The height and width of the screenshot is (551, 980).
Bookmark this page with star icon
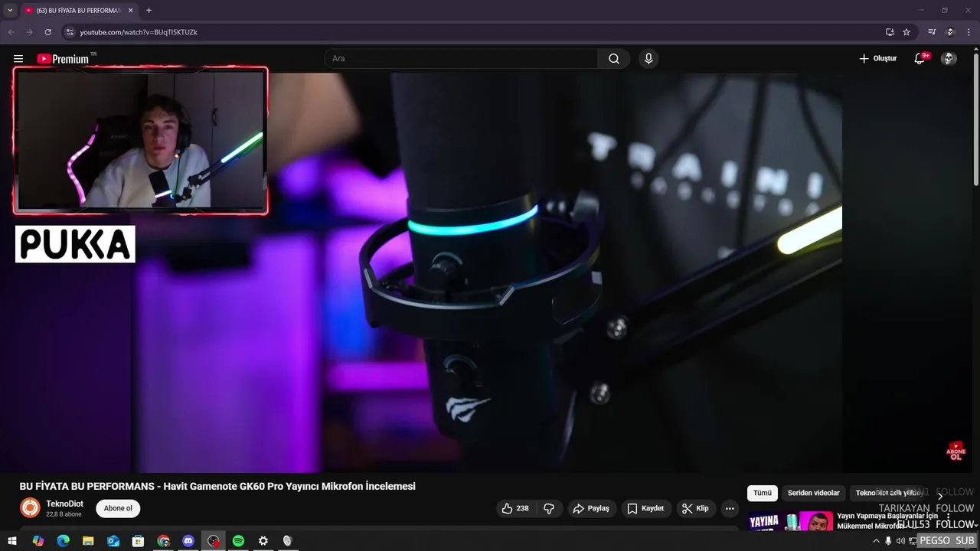click(x=906, y=32)
